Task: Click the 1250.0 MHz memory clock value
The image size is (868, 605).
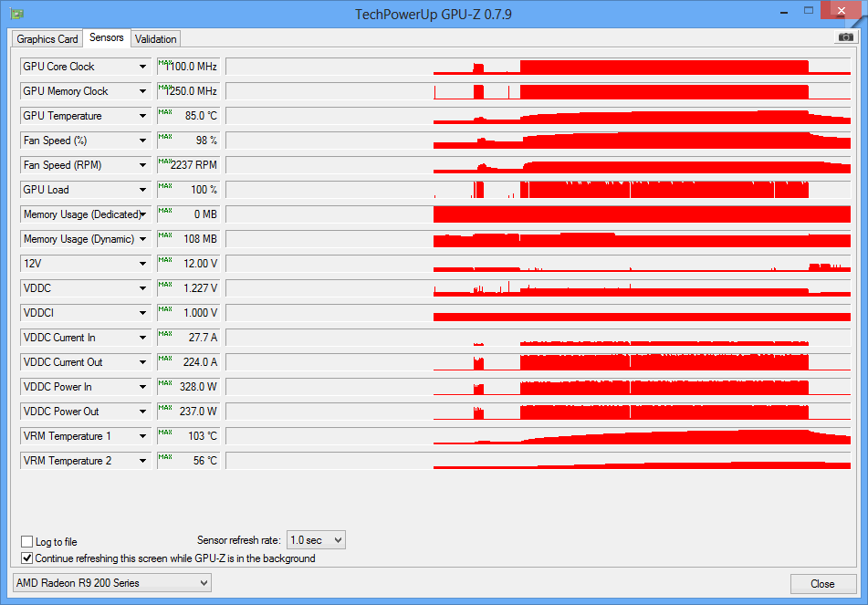Action: (x=189, y=90)
